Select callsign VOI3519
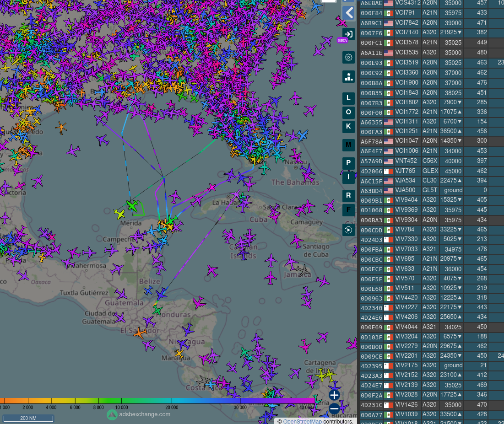Viewport: 504px width, 424px height. (406, 63)
